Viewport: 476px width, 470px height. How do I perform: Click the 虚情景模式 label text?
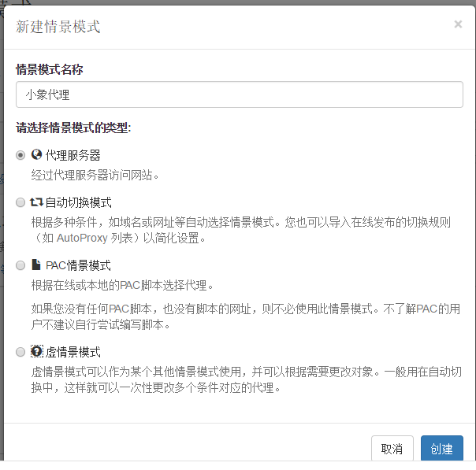(73, 352)
